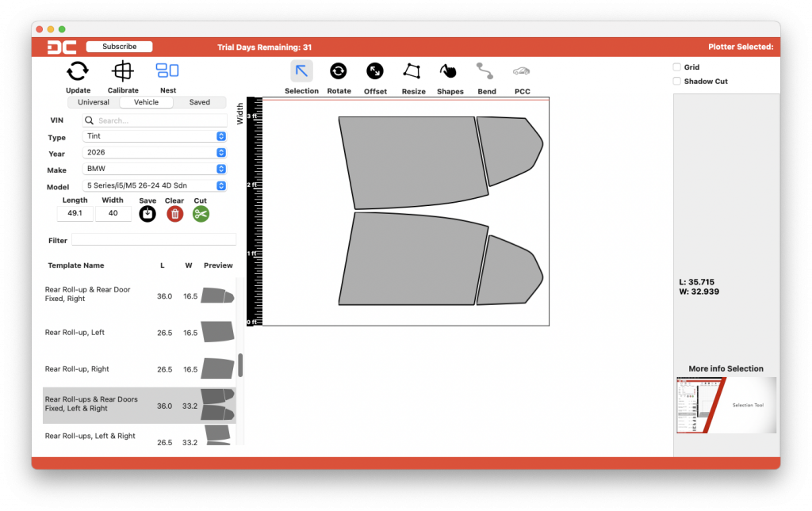Viewport: 812px width, 511px height.
Task: Click the Update refresh icon
Action: (x=78, y=72)
